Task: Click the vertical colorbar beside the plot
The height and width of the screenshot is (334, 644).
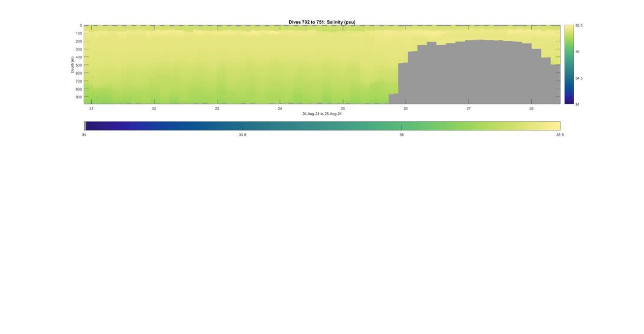Action: pyautogui.click(x=569, y=64)
